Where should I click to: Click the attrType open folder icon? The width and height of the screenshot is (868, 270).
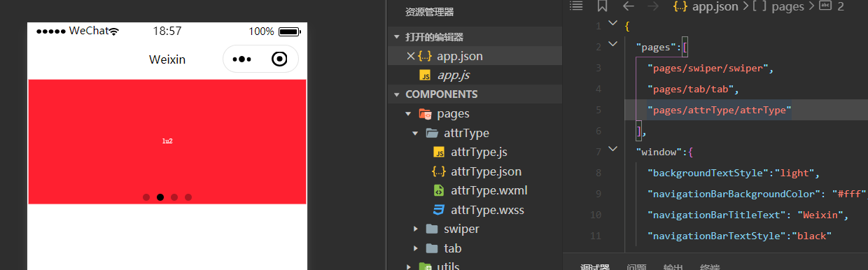[x=432, y=133]
